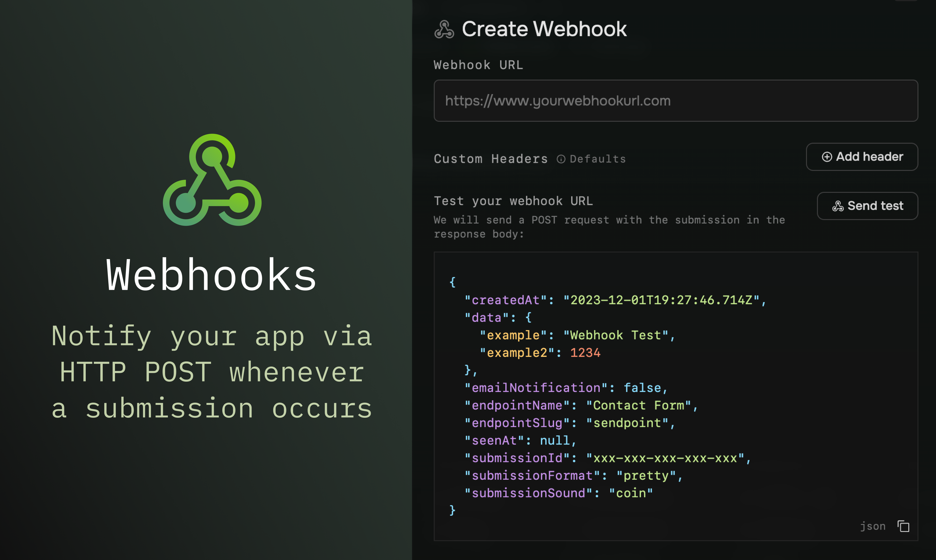Click the "example2" key
Screen dimensions: 936x560
pyautogui.click(x=517, y=352)
